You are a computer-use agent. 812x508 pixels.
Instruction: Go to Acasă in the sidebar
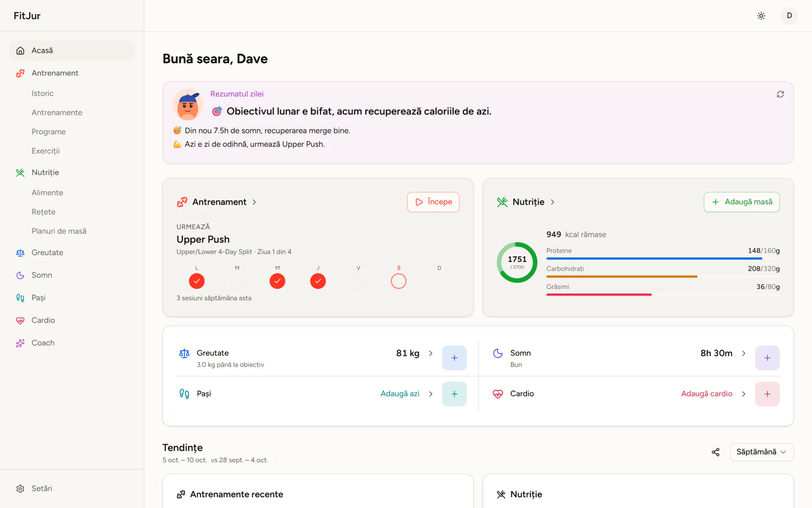72,50
